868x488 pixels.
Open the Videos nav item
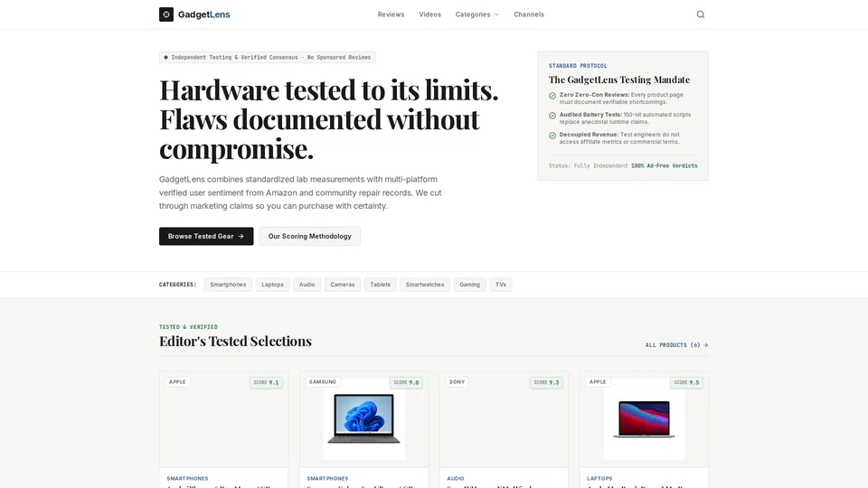tap(429, 14)
